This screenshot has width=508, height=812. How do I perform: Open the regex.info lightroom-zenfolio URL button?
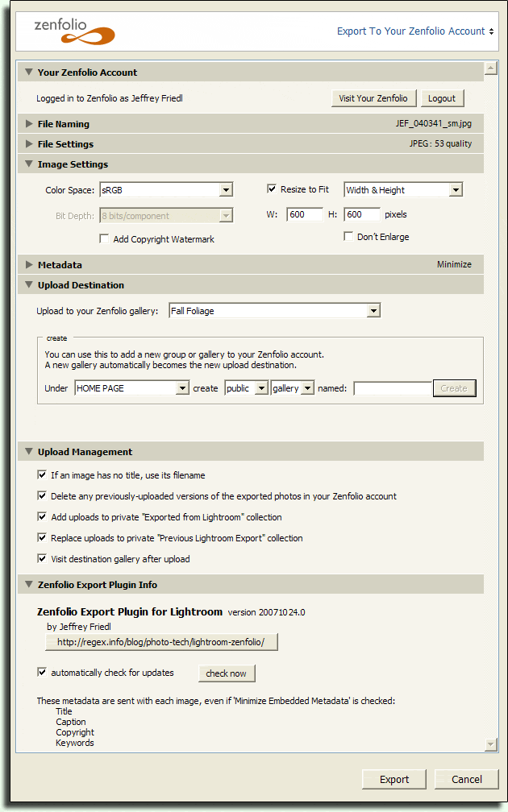[161, 641]
